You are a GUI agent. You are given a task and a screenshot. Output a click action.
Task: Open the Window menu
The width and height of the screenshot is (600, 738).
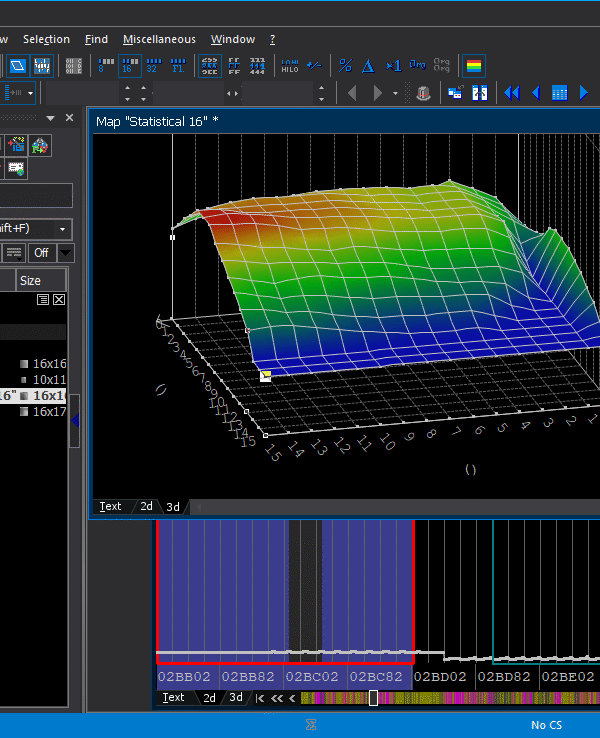pos(232,39)
